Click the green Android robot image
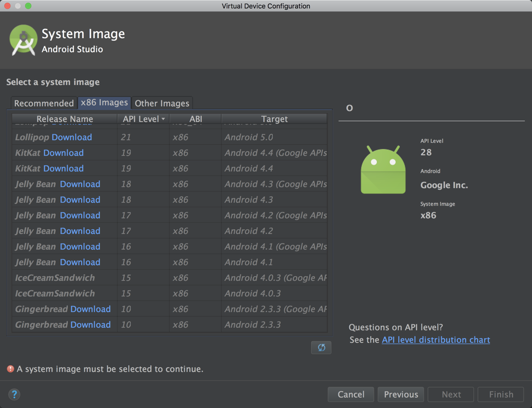Image resolution: width=532 pixels, height=408 pixels. (x=383, y=169)
